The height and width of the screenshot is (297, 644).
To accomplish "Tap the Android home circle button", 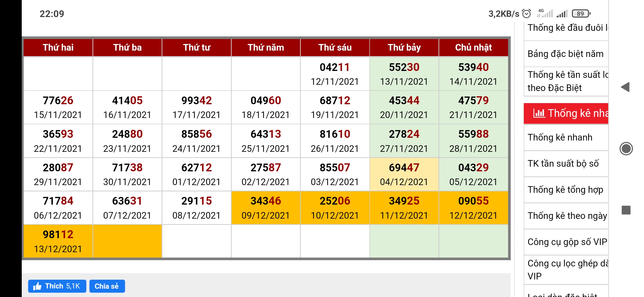I will point(626,149).
